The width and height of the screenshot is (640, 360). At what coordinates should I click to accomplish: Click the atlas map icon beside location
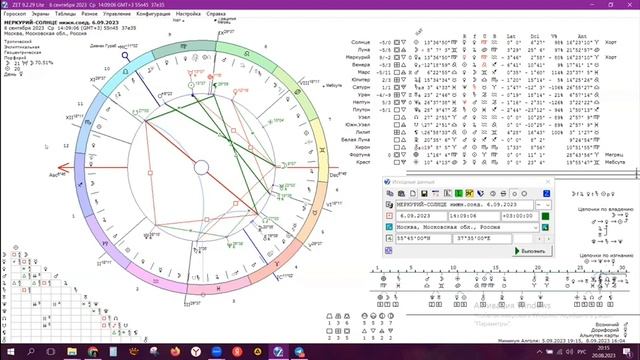tap(545, 227)
